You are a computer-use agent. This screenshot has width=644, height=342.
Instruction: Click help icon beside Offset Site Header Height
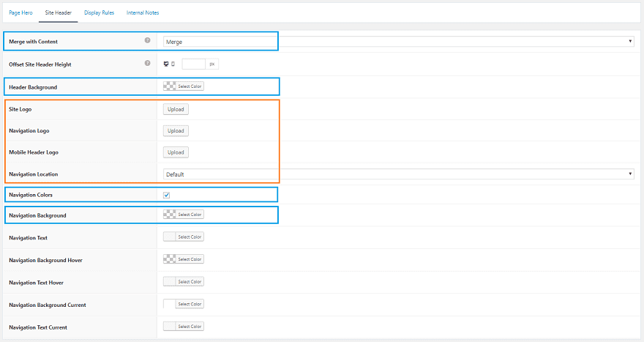(x=148, y=63)
